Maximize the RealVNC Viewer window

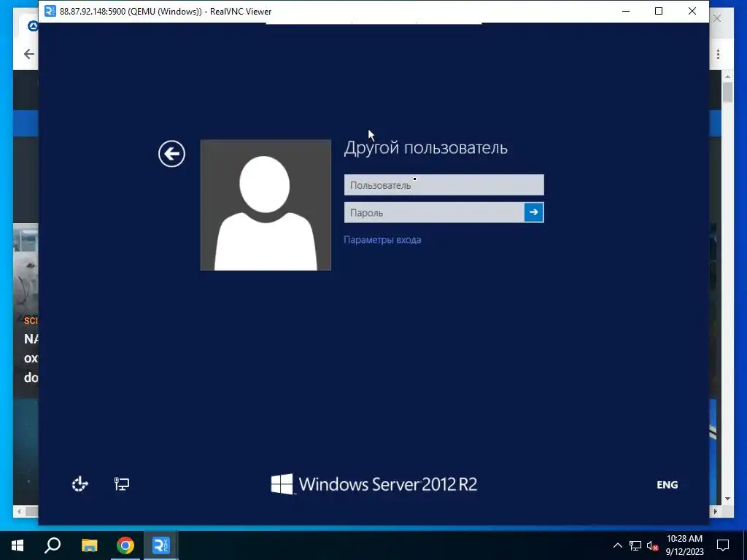pyautogui.click(x=659, y=11)
